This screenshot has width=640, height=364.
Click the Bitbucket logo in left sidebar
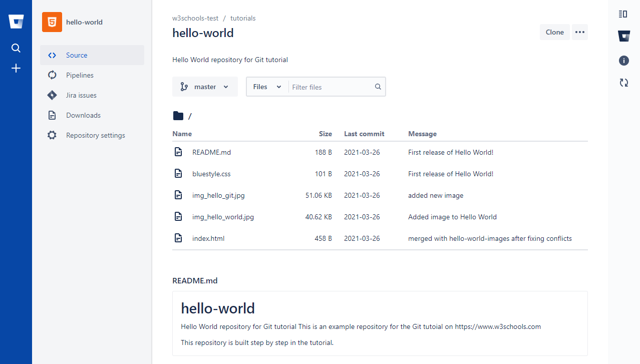tap(16, 22)
